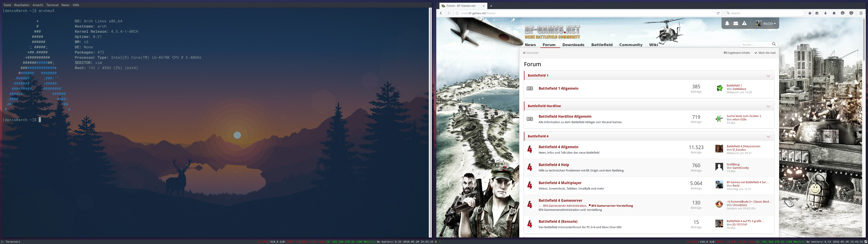This screenshot has width=868, height=244.
Task: Bookmark page with star icon
Action: [810, 13]
